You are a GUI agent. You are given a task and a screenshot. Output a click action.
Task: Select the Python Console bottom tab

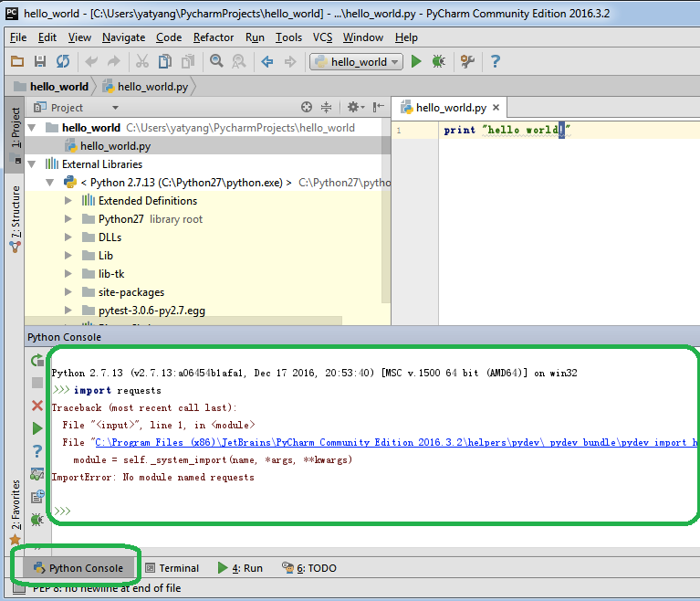(x=78, y=568)
